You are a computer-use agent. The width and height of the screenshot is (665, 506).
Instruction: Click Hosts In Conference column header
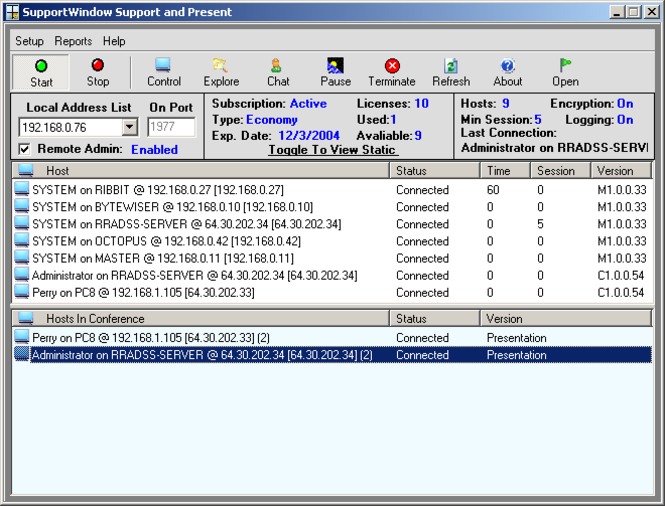tap(200, 318)
